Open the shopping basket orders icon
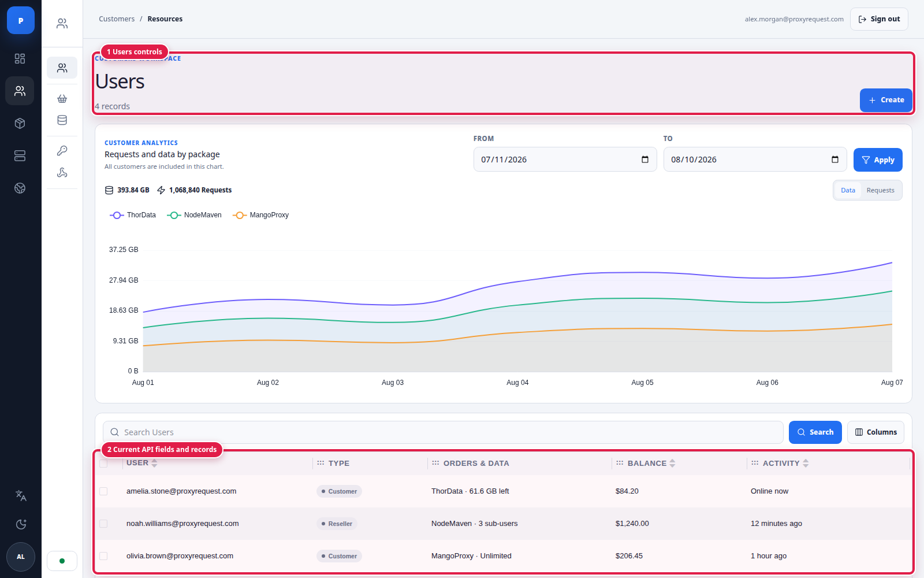Screen dimensions: 924x578 tap(62, 98)
